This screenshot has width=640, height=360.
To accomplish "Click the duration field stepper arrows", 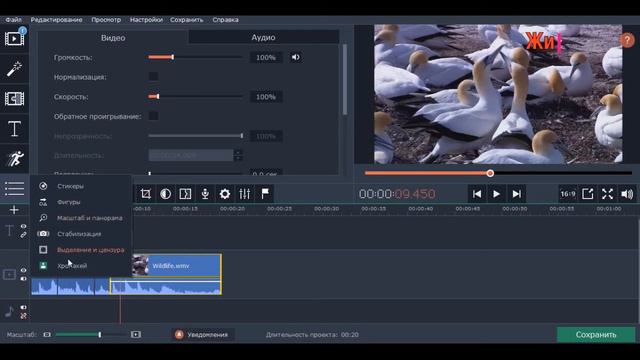I will point(238,155).
